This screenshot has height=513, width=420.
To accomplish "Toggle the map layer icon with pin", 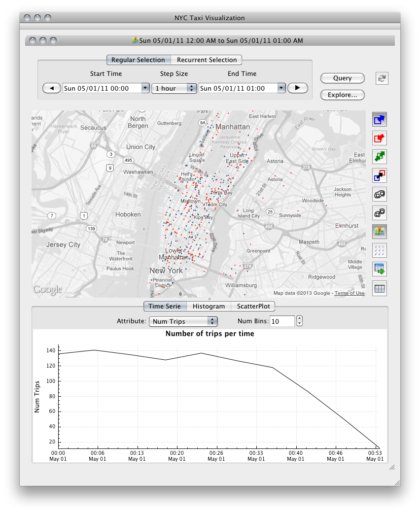I will pyautogui.click(x=380, y=232).
